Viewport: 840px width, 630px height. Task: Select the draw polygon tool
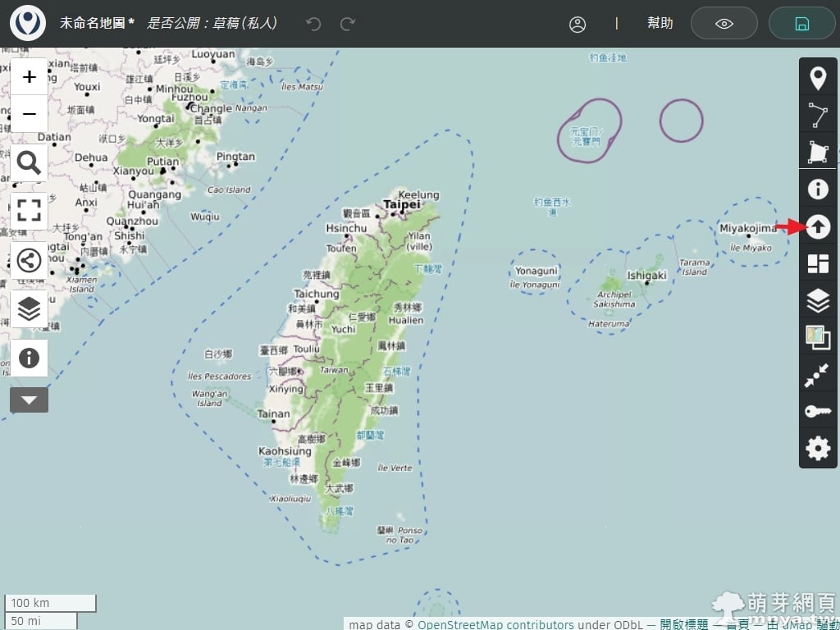point(818,153)
